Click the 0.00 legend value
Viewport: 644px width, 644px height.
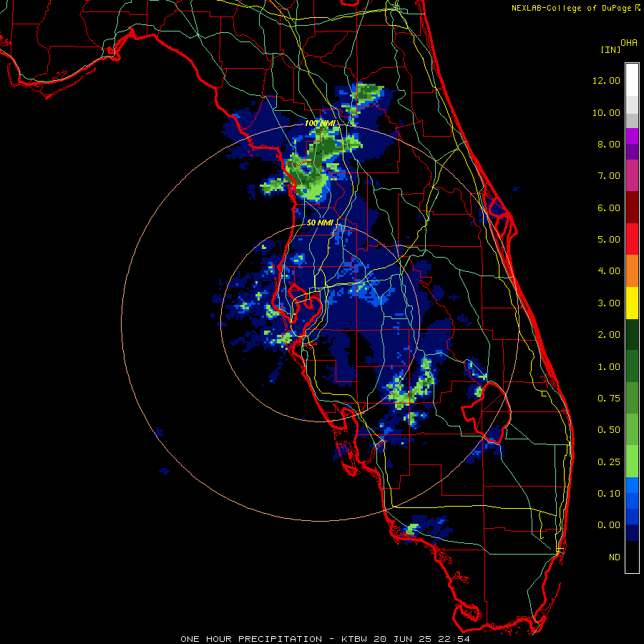609,525
